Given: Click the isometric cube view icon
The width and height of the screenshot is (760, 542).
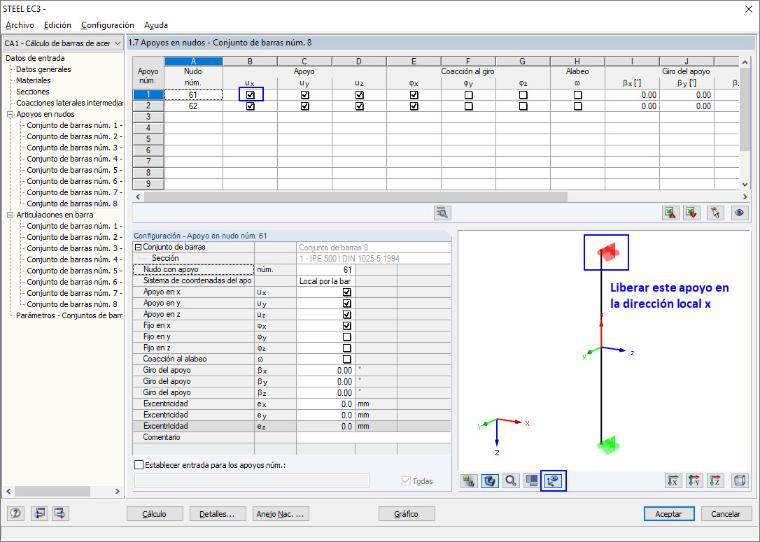Looking at the screenshot, I should point(739,481).
